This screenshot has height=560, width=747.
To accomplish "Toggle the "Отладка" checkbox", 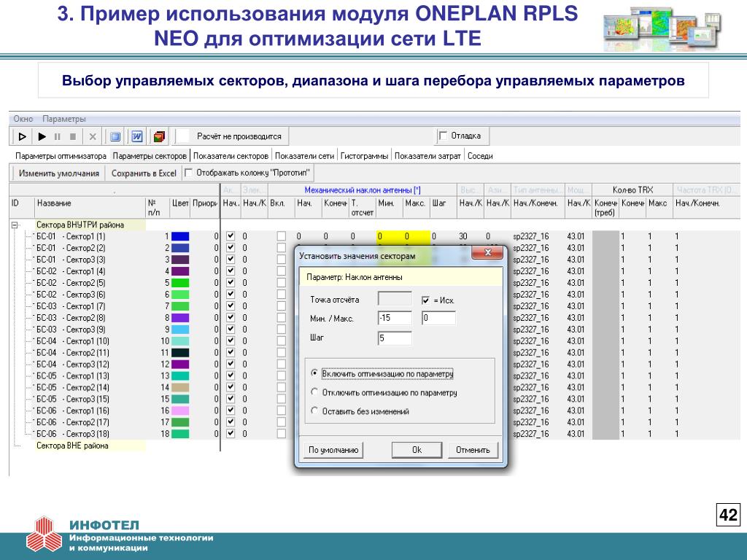I will [x=443, y=136].
